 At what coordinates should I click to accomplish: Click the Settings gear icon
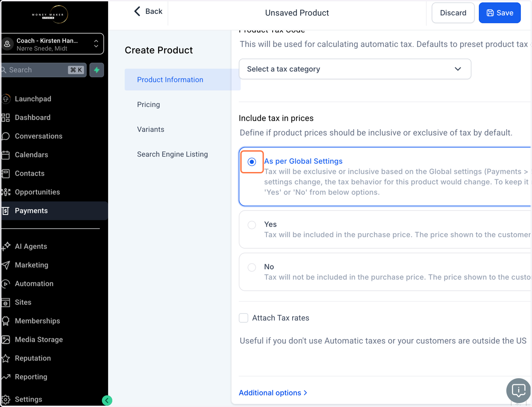tap(6, 399)
